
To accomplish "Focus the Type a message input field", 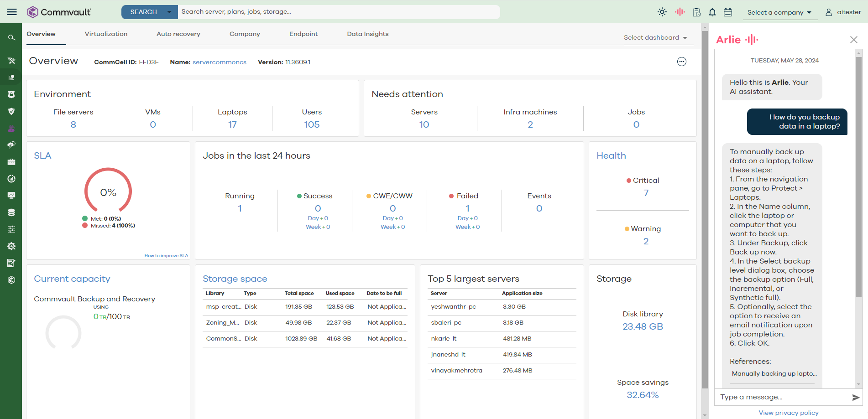I will pos(783,397).
